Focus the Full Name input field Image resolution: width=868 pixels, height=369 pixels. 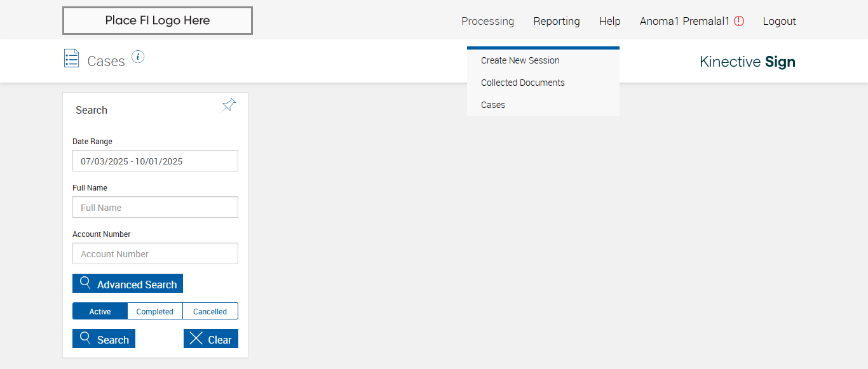(x=155, y=208)
